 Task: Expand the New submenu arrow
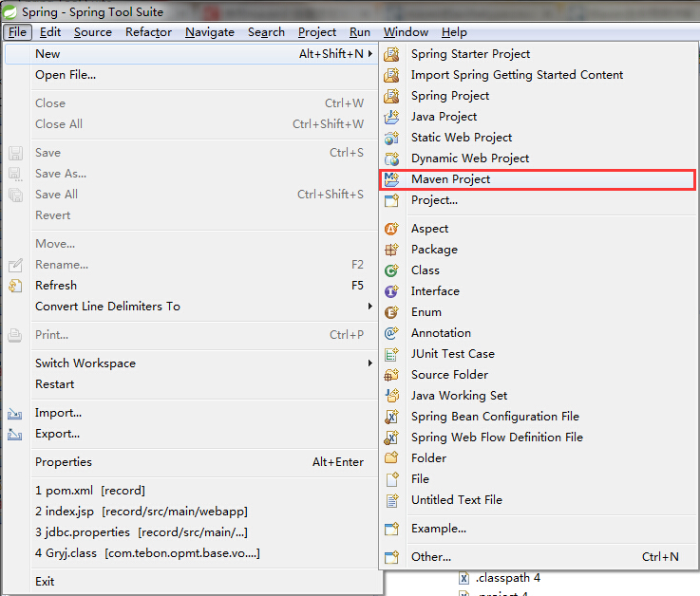(x=370, y=54)
